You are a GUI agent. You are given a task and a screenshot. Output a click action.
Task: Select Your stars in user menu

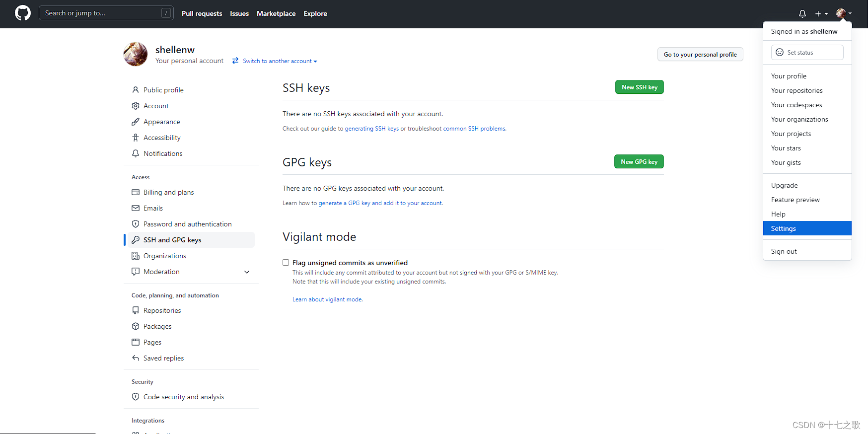point(807,148)
